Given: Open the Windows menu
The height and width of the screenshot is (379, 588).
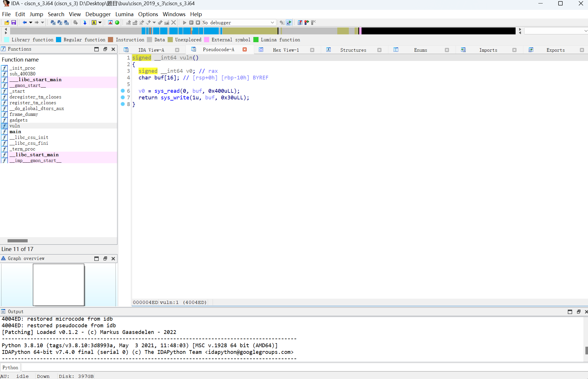Looking at the screenshot, I should pos(174,14).
